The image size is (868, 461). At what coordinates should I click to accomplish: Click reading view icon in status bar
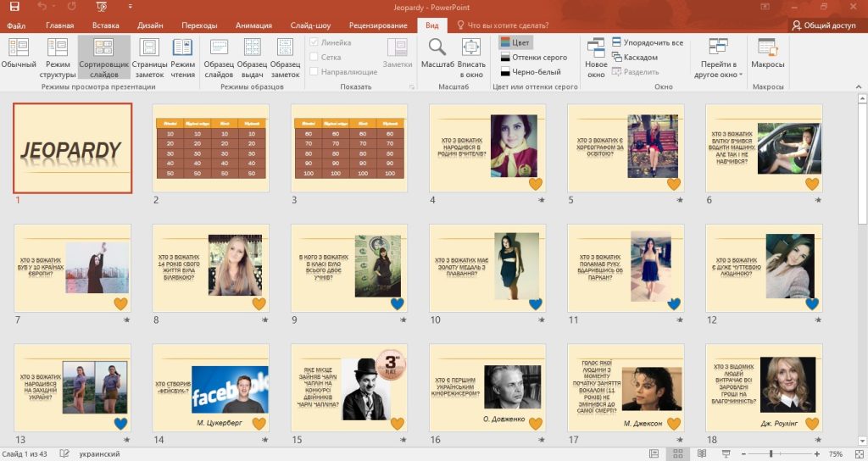[x=702, y=454]
